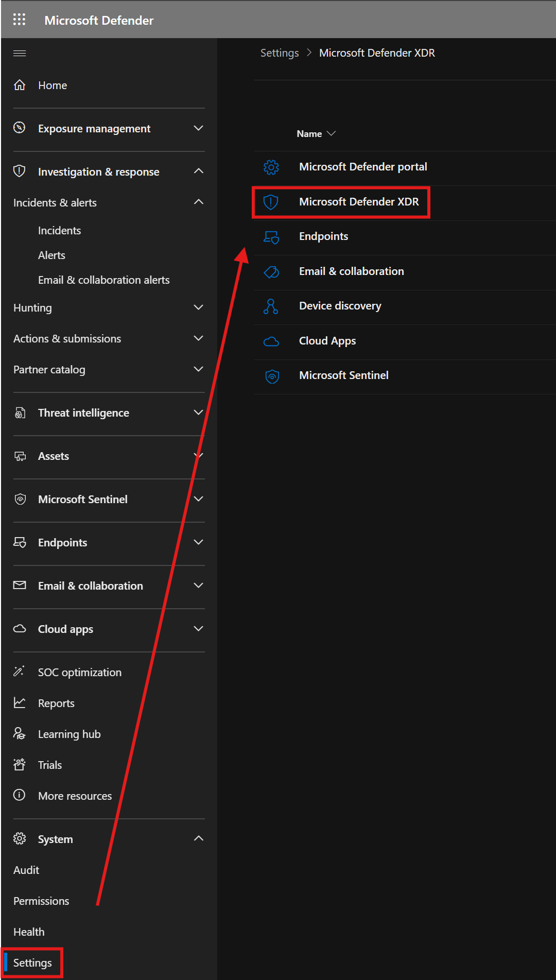Viewport: 556px width, 980px height.
Task: Click the SOC optimization wand icon
Action: (x=20, y=672)
